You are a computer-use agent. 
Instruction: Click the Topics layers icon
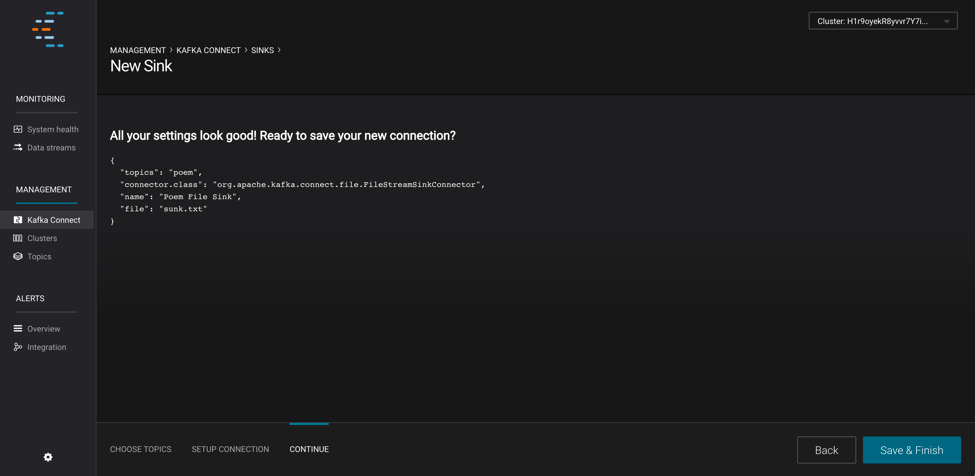pos(17,257)
